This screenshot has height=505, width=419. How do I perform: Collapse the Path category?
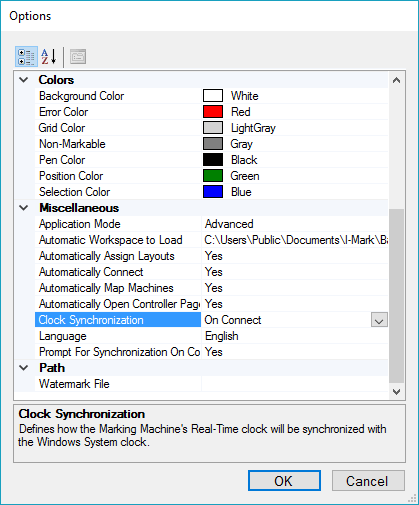(24, 368)
